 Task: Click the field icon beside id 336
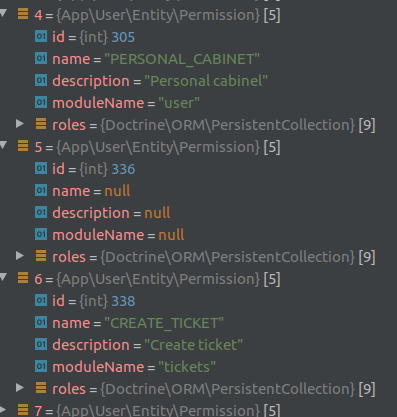click(41, 168)
